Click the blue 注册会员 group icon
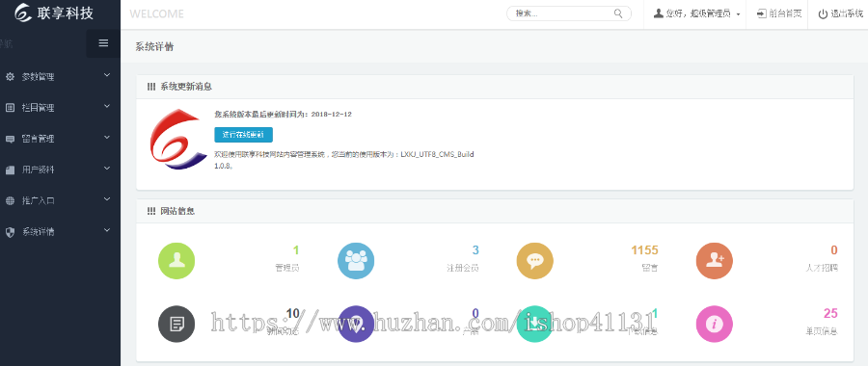The height and width of the screenshot is (366, 868). pyautogui.click(x=356, y=260)
